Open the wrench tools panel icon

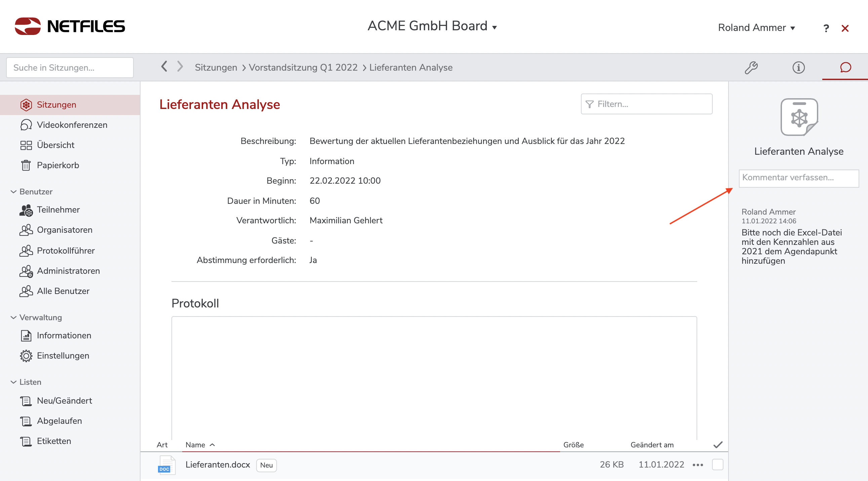(x=751, y=67)
